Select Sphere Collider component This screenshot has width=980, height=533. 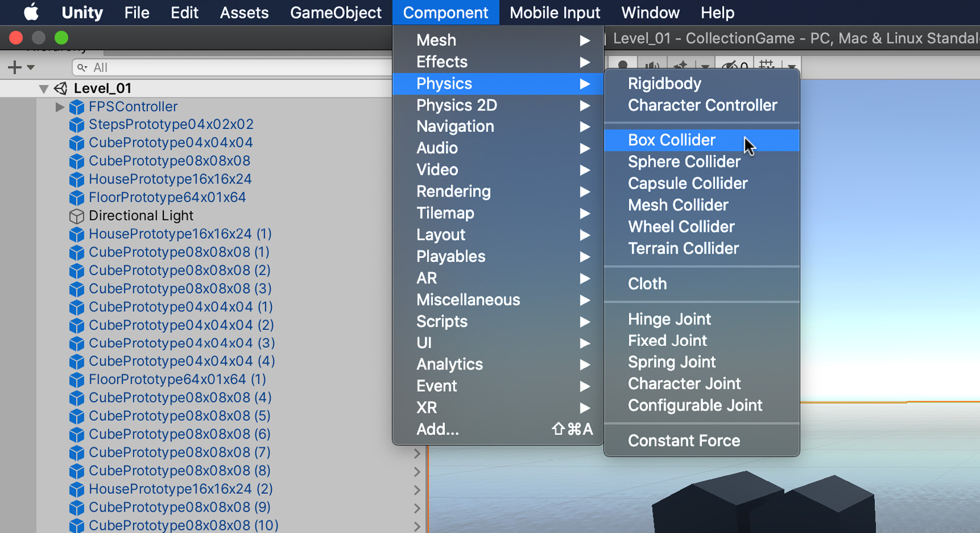pos(701,162)
